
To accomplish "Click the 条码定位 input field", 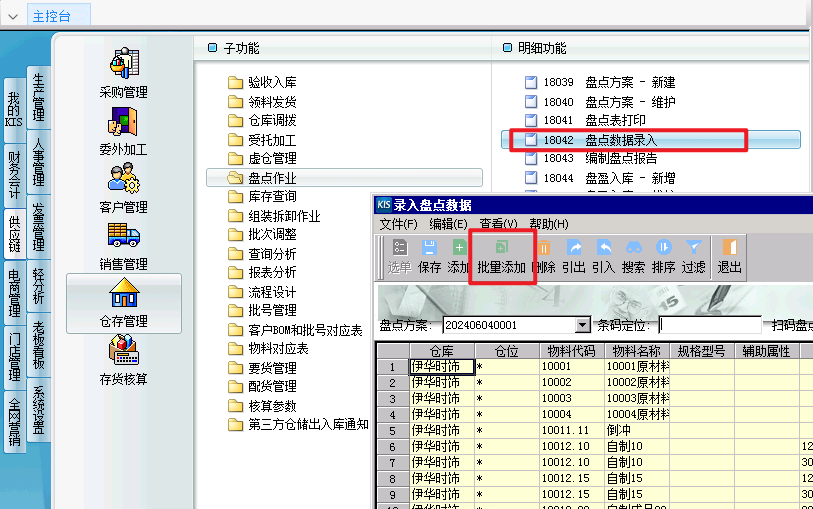I will (710, 325).
